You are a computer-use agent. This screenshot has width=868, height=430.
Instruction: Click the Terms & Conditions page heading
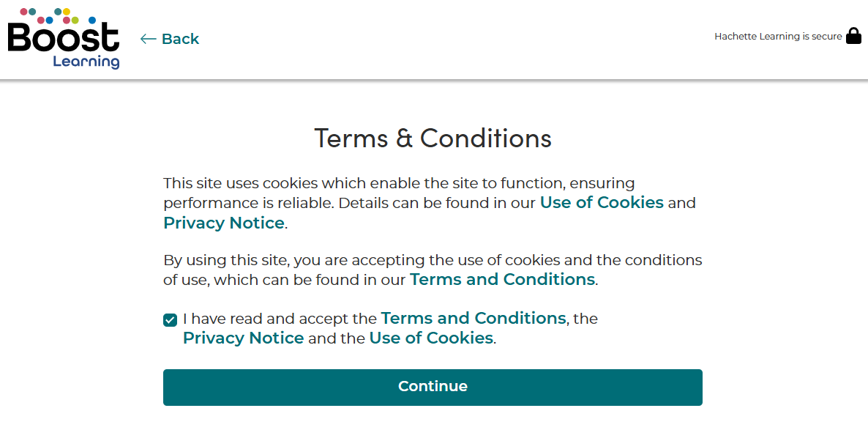433,138
